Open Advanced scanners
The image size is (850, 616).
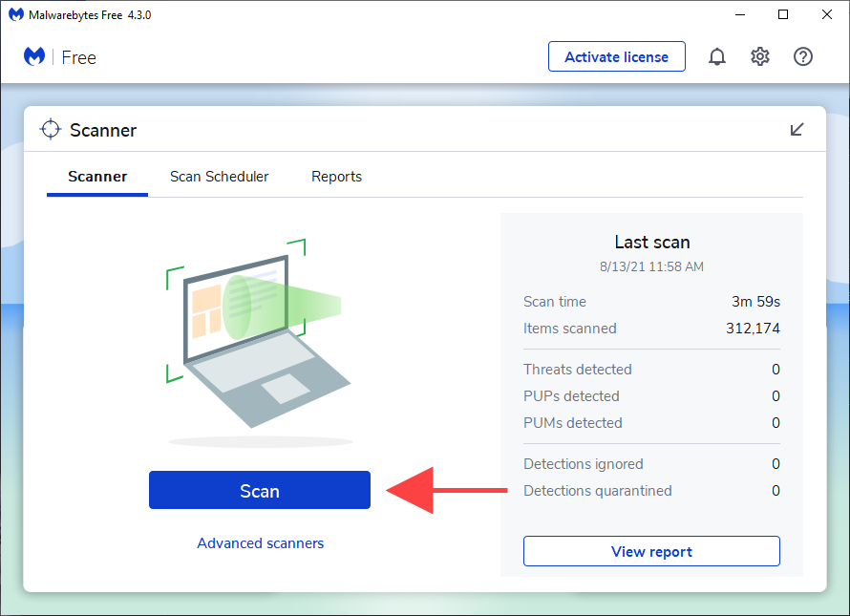[260, 542]
